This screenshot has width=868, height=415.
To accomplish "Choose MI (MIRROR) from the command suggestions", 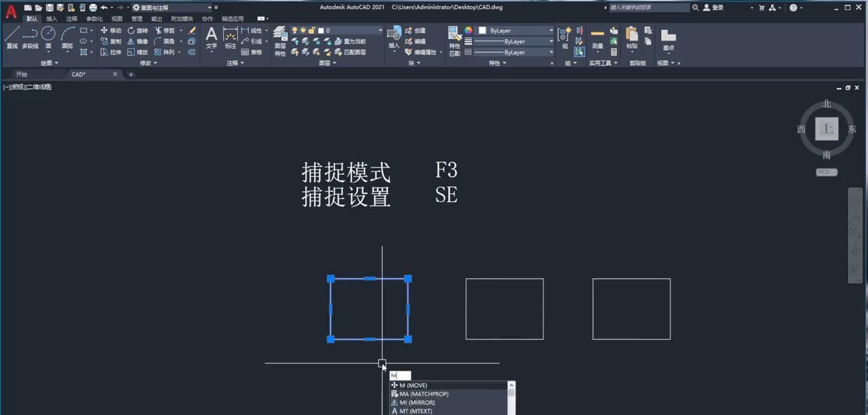I will (x=416, y=402).
